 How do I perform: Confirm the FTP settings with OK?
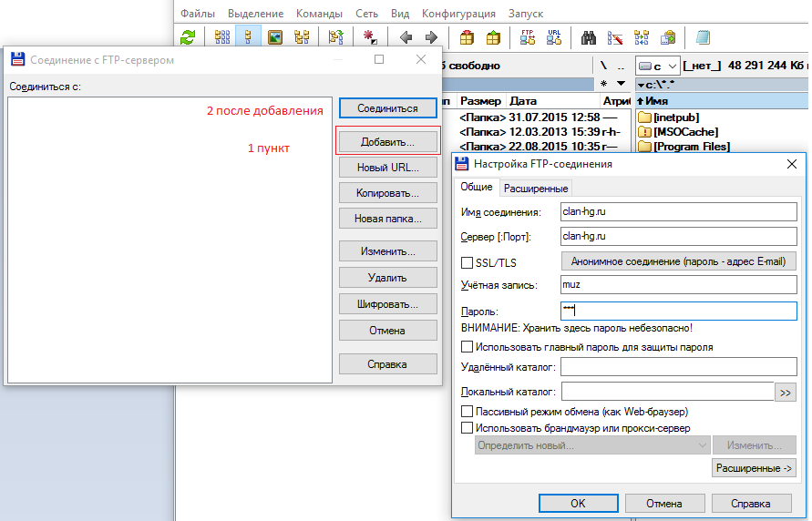tap(579, 503)
